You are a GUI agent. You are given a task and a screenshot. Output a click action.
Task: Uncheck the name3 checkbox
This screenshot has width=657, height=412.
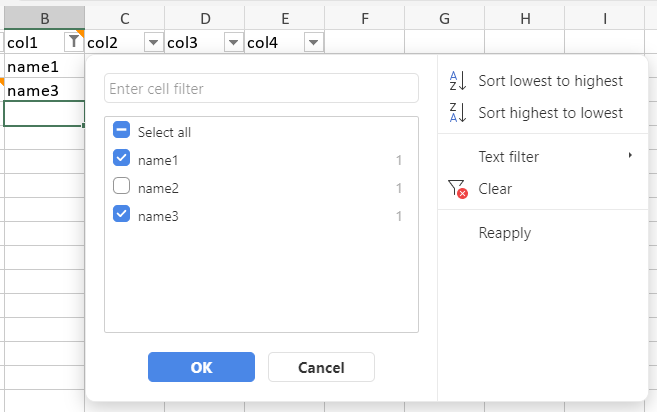click(x=122, y=216)
